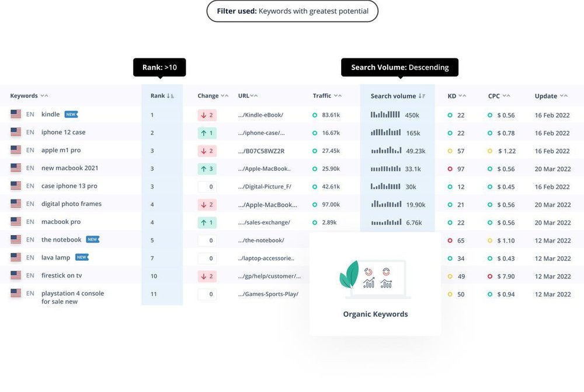Image resolution: width=584 pixels, height=392 pixels.
Task: Click the search volume trend bars for apple m1 pro
Action: coord(386,150)
